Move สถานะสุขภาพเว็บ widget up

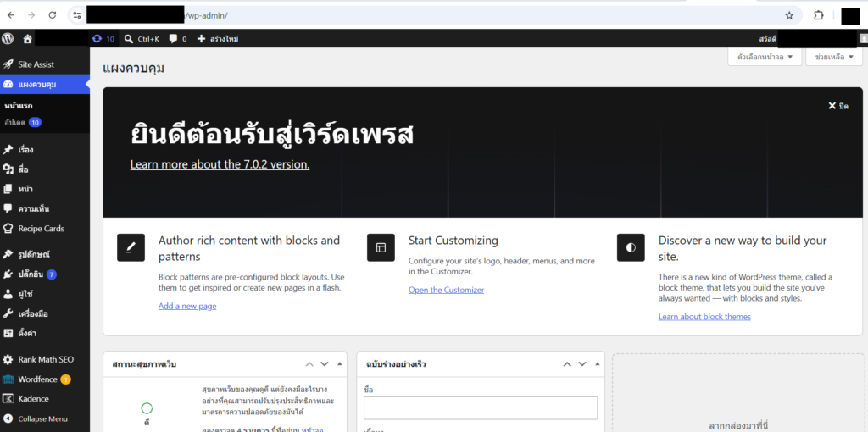tap(309, 364)
